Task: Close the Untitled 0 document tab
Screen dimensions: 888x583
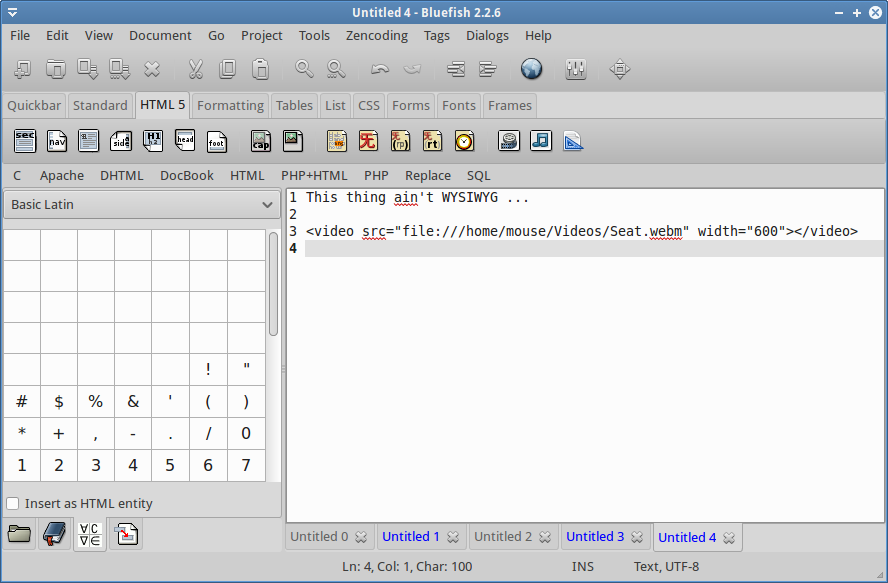Action: point(361,537)
